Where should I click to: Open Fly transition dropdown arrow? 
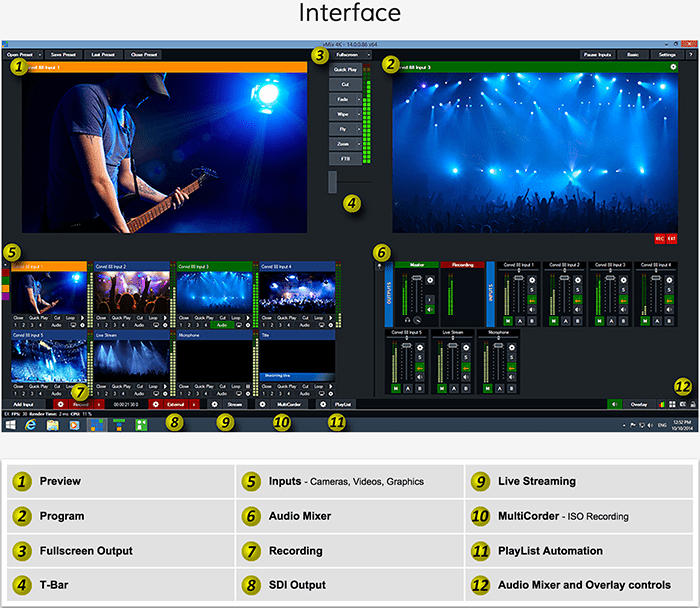359,129
